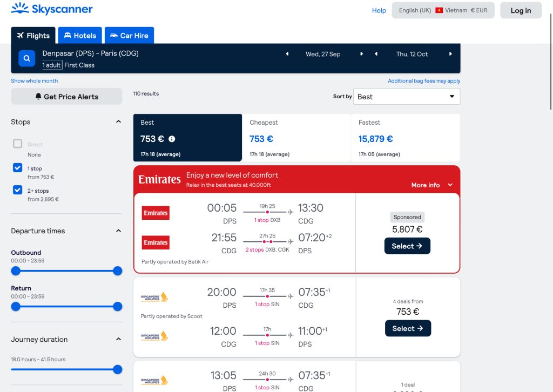This screenshot has width=553, height=392.
Task: Select the 753 € Singapore Airlines deal
Action: click(x=408, y=328)
